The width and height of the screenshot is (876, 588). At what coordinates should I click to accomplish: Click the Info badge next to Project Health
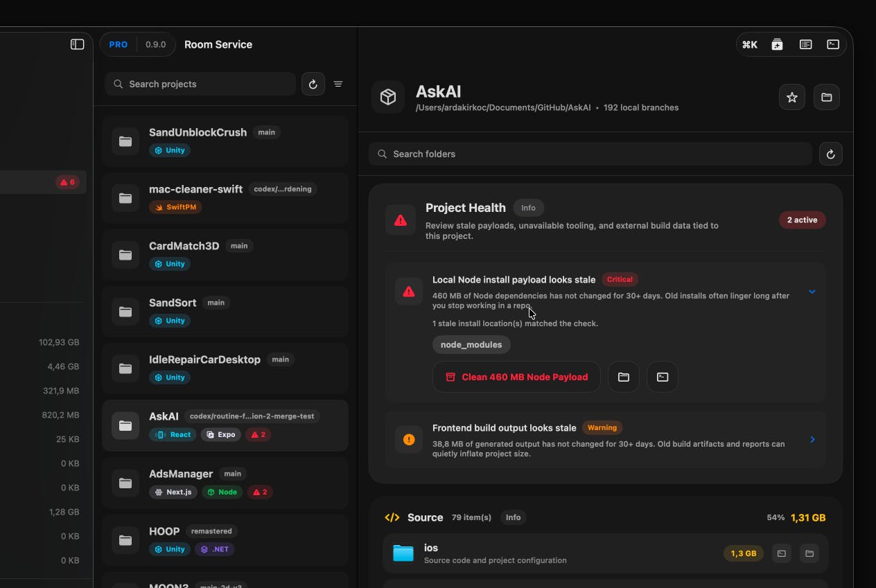(x=528, y=208)
